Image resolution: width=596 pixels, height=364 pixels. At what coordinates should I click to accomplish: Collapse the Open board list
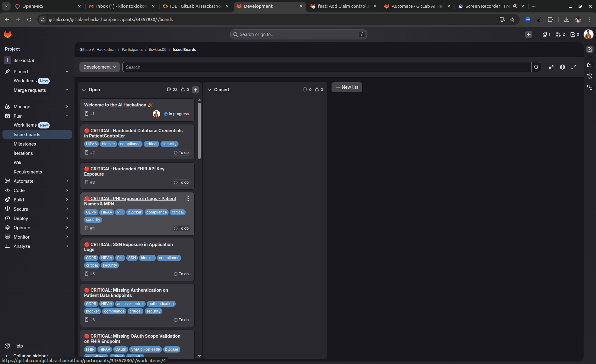84,90
